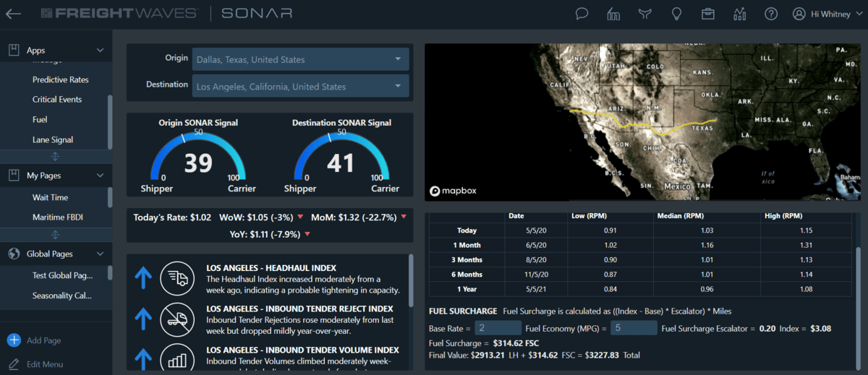Open the whale tail icon

click(645, 14)
